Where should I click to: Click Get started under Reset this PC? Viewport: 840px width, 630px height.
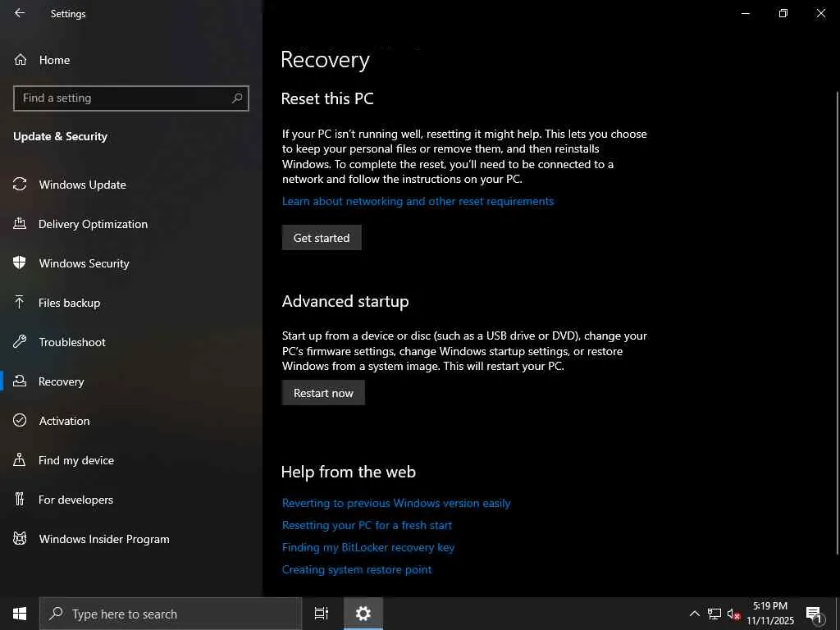[x=322, y=237]
